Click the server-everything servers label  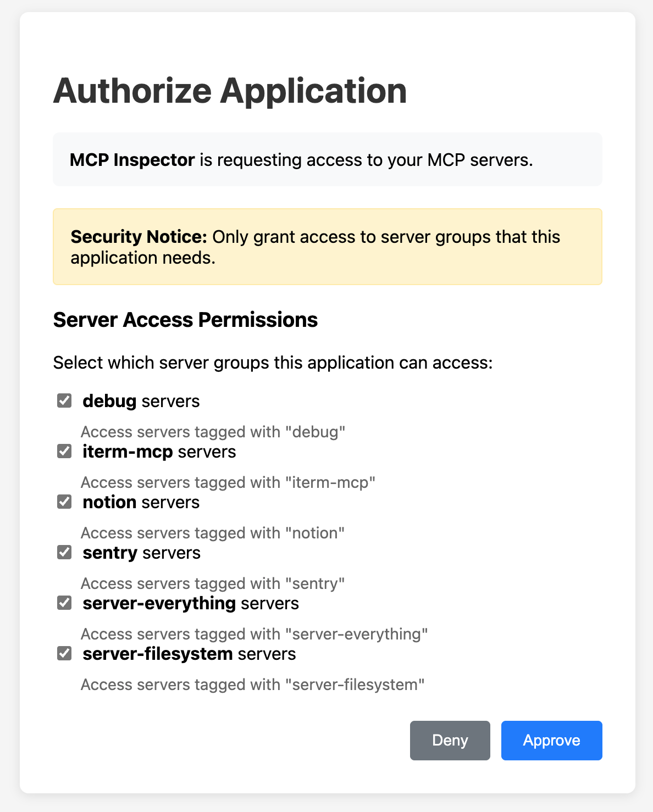tap(191, 603)
